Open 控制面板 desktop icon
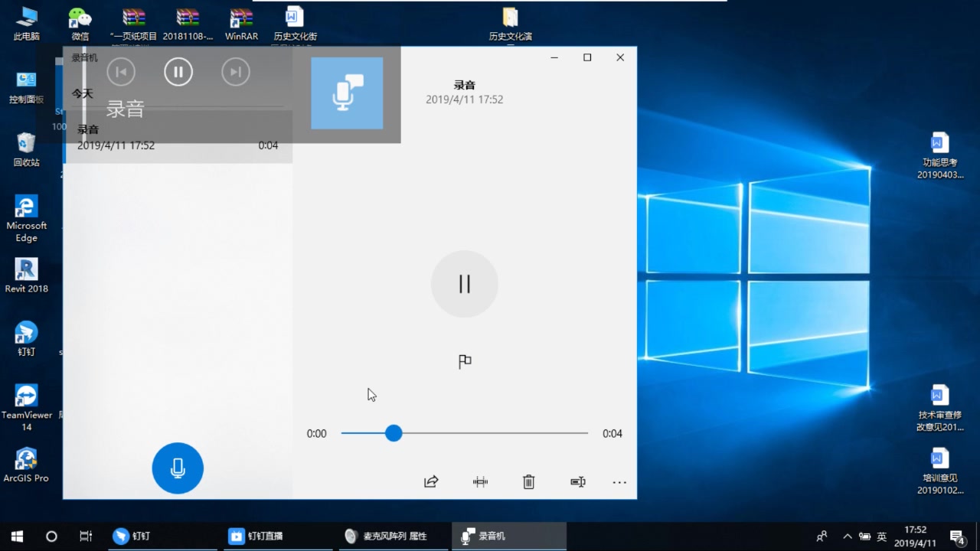The image size is (980, 551). pos(27,88)
